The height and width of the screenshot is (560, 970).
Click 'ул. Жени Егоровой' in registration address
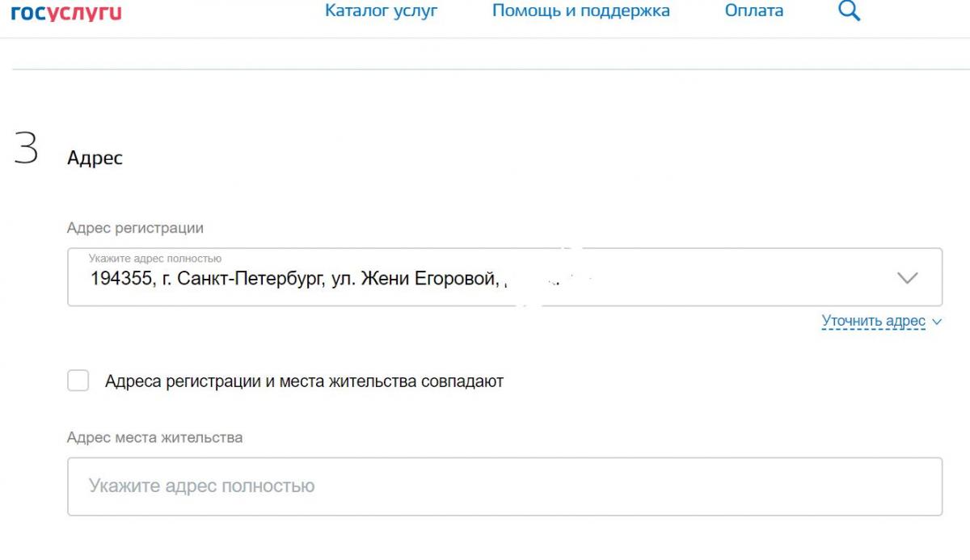[413, 280]
